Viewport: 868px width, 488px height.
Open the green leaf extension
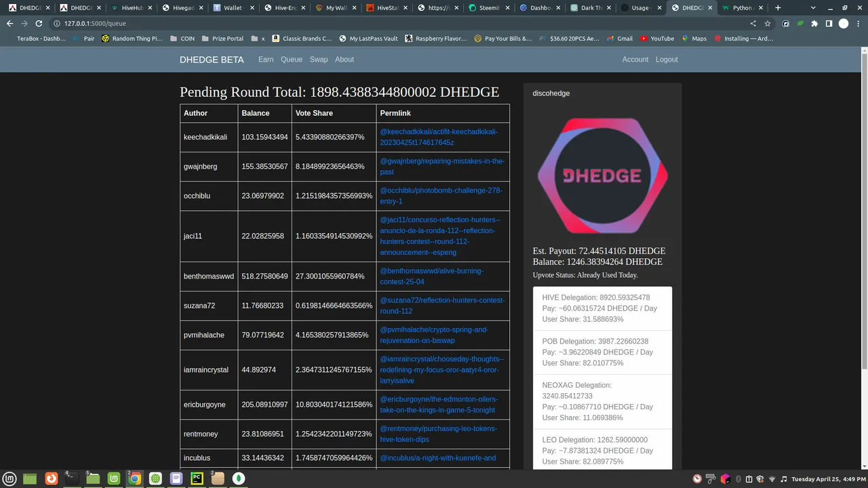800,23
